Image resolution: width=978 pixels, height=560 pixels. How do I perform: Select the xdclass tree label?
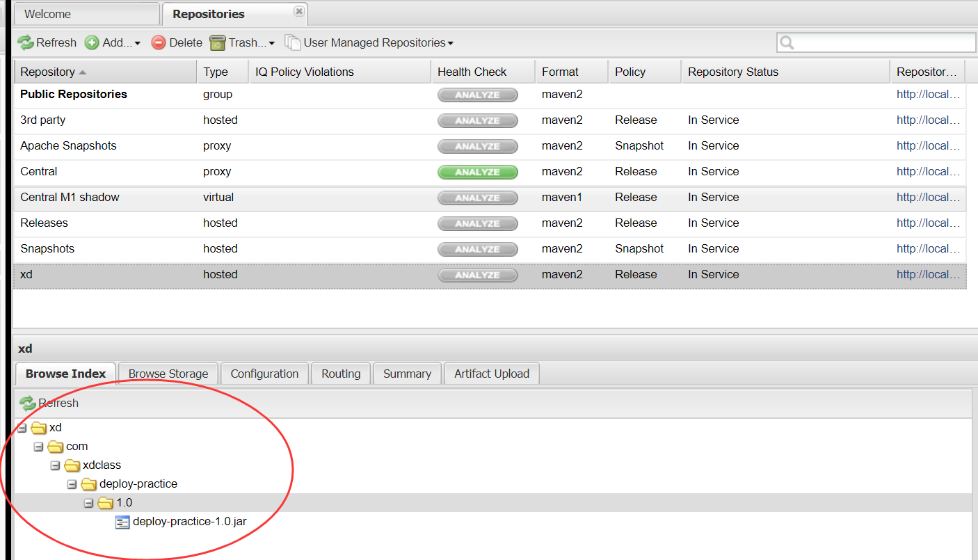[102, 465]
